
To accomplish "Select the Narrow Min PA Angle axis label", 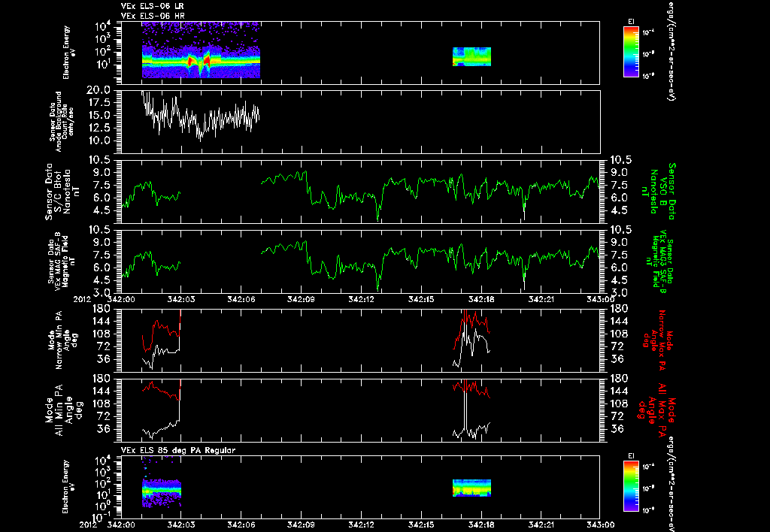I will (62, 340).
